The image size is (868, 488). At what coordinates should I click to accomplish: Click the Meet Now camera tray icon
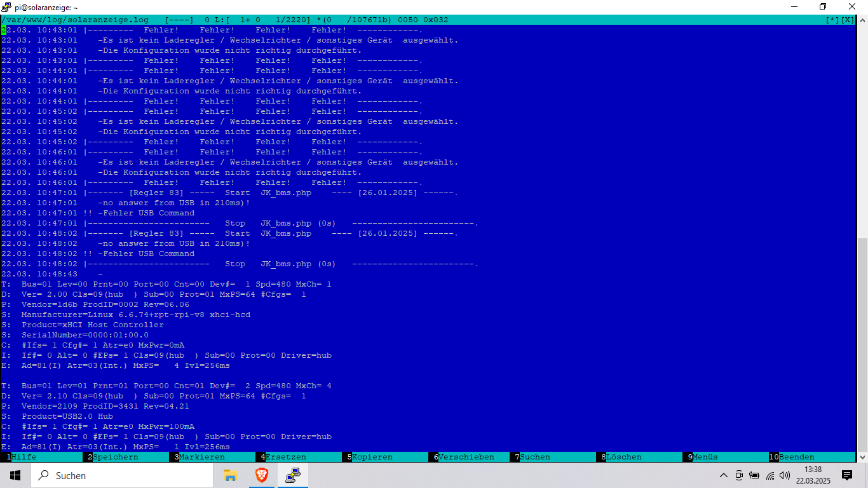click(739, 475)
